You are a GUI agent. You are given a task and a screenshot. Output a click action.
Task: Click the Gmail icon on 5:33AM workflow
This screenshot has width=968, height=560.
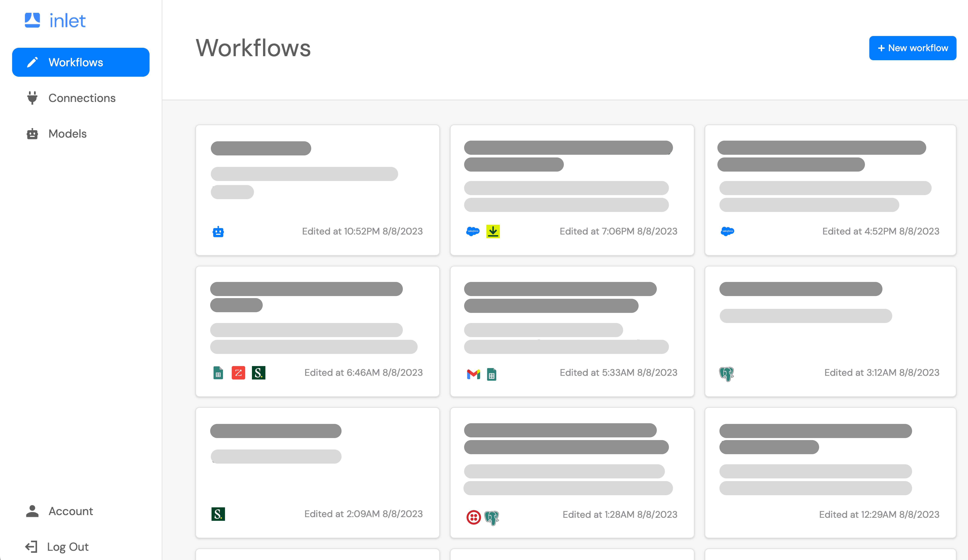tap(473, 374)
